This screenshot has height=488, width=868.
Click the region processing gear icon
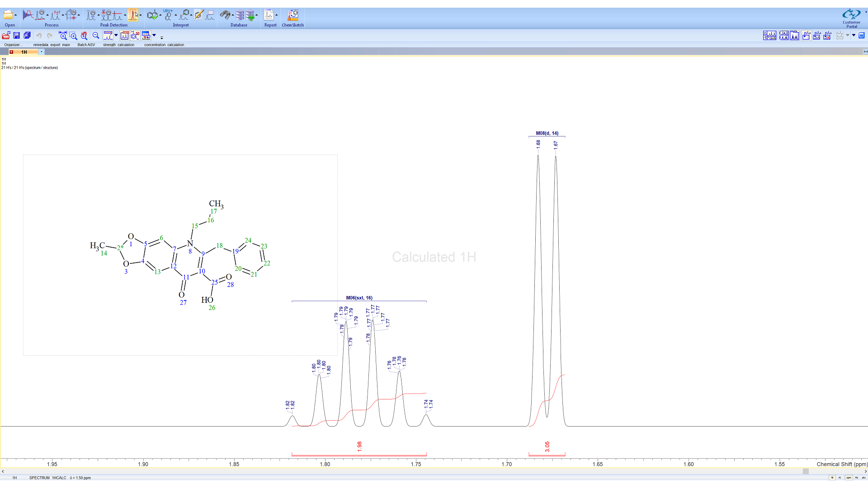coord(71,15)
